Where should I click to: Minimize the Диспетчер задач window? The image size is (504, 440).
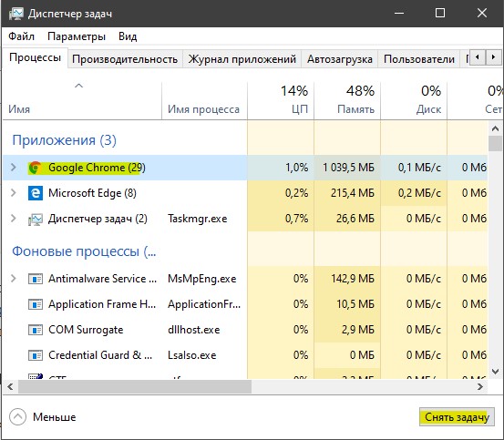[x=399, y=13]
